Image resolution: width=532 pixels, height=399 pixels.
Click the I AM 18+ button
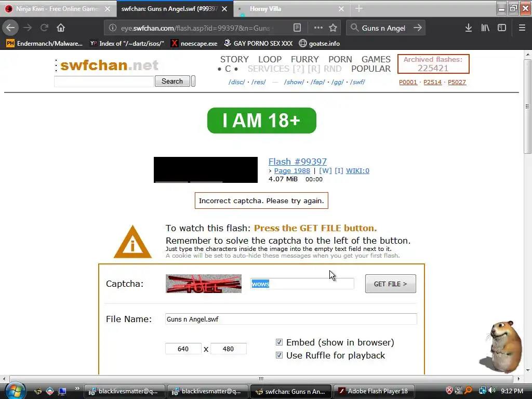262,121
